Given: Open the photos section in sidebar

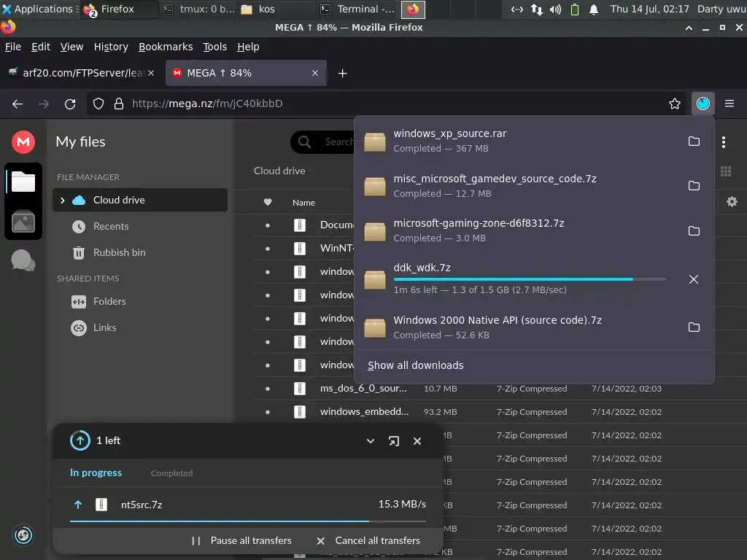Looking at the screenshot, I should [x=23, y=222].
